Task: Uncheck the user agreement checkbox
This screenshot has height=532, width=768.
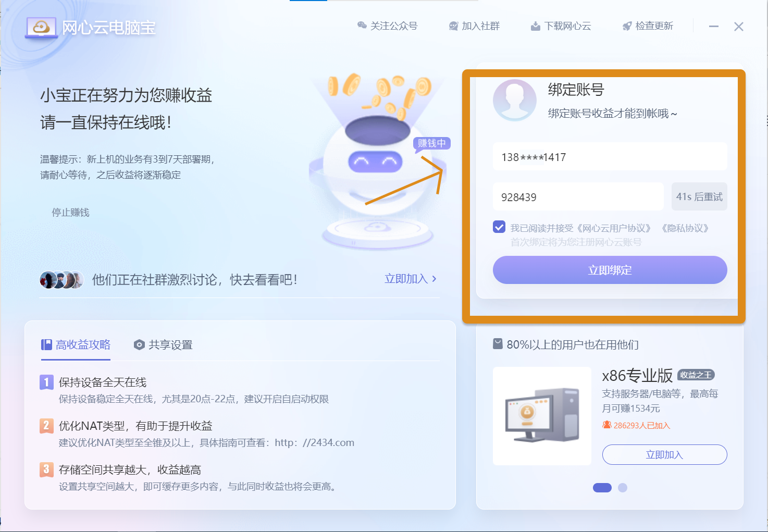Action: click(x=499, y=227)
